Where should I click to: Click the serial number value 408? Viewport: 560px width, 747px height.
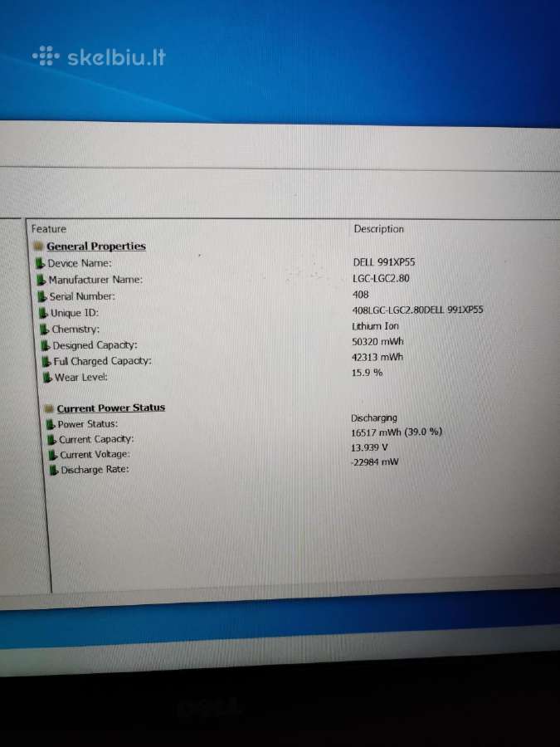coord(361,295)
